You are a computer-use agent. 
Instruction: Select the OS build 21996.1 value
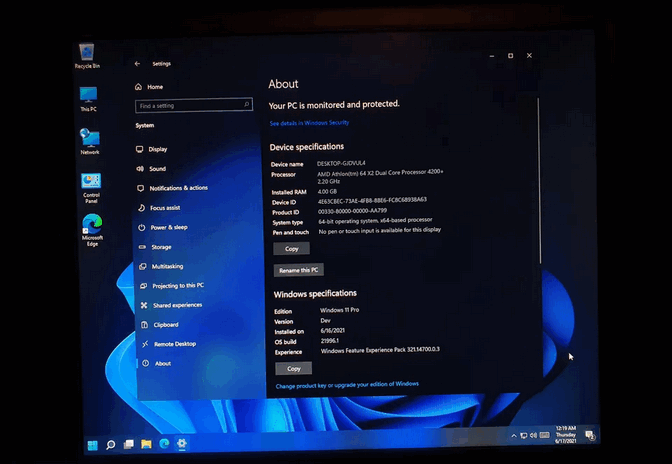coord(330,341)
